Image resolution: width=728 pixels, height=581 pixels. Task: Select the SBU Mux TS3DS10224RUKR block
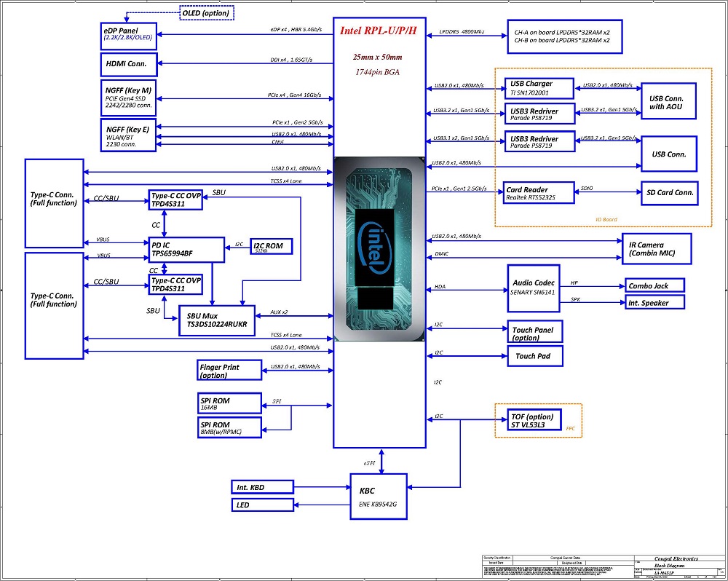(217, 320)
